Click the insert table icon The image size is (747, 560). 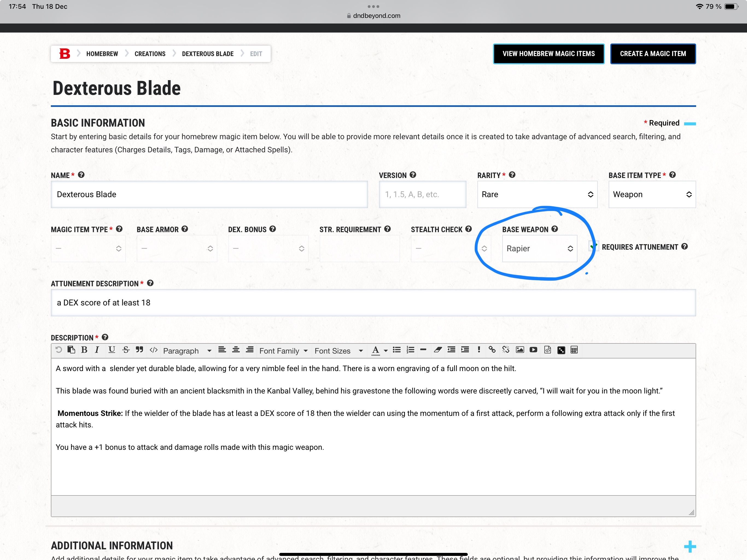(574, 350)
